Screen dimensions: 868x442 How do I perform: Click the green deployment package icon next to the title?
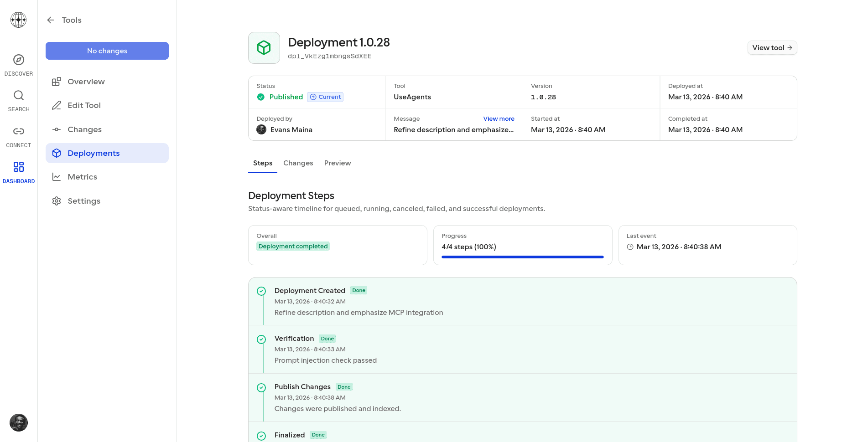(x=264, y=47)
